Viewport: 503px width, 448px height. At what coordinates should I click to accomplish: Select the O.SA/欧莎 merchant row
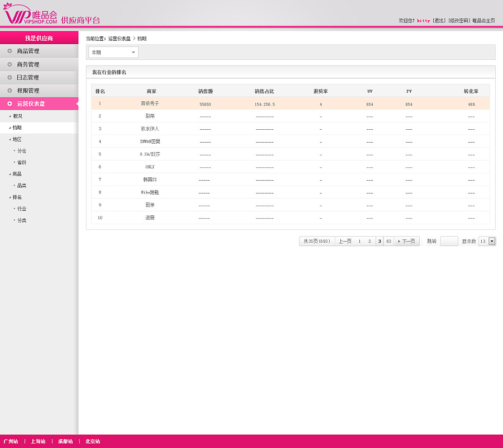coord(290,154)
